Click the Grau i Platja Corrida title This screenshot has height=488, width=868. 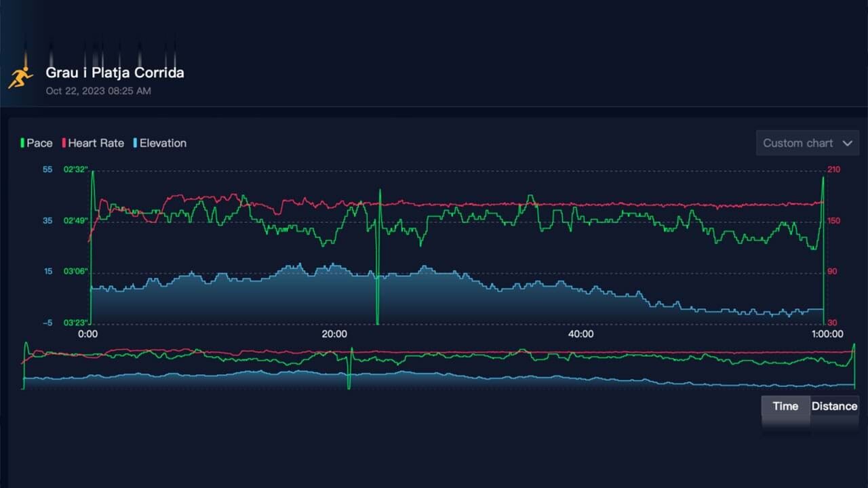[115, 73]
